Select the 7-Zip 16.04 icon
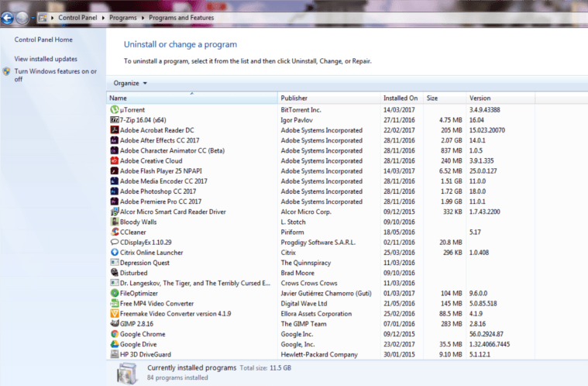 [x=115, y=119]
